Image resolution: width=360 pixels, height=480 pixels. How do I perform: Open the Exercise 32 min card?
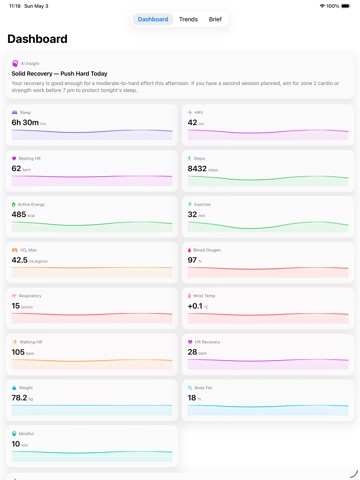coord(268,217)
